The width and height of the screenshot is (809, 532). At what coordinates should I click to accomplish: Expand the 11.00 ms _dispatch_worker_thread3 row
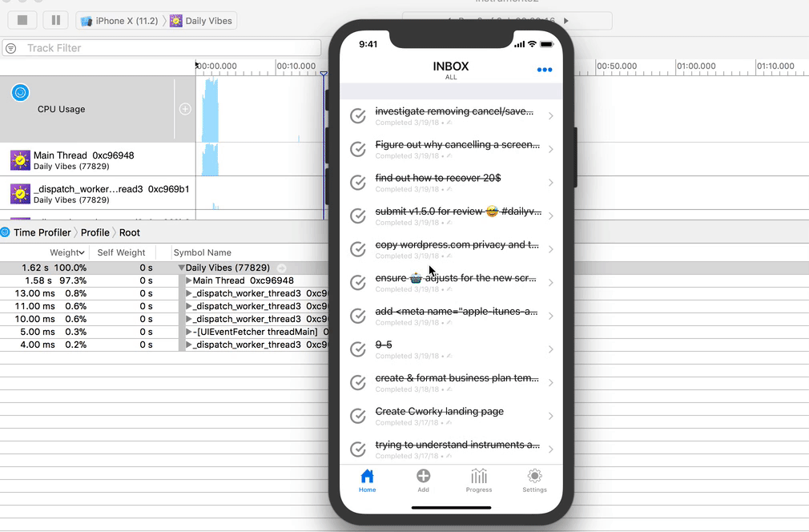pos(189,306)
